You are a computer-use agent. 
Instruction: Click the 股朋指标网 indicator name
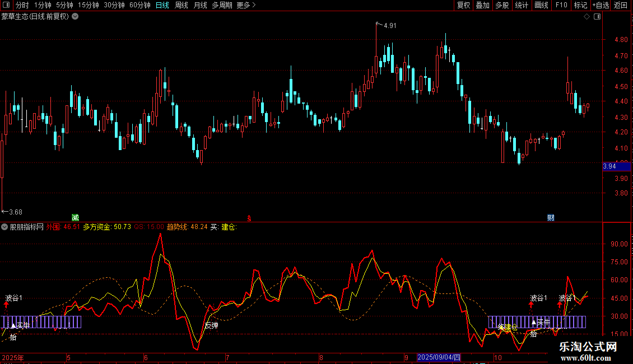pyautogui.click(x=27, y=227)
